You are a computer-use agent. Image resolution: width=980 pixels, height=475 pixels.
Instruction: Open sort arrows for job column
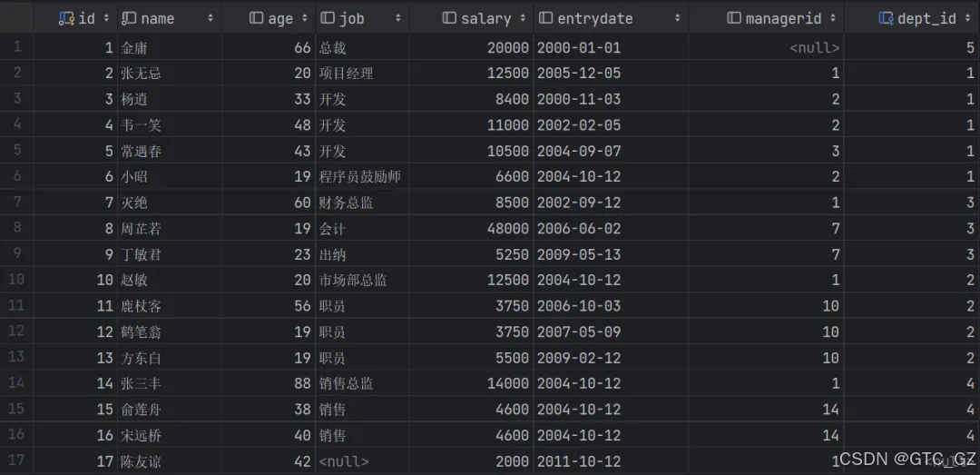397,19
